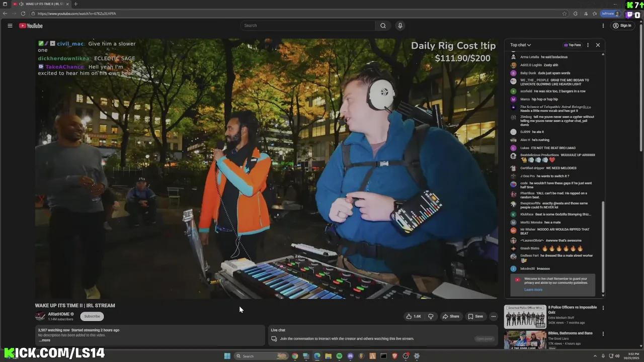Like the video with thumbs up

414,316
